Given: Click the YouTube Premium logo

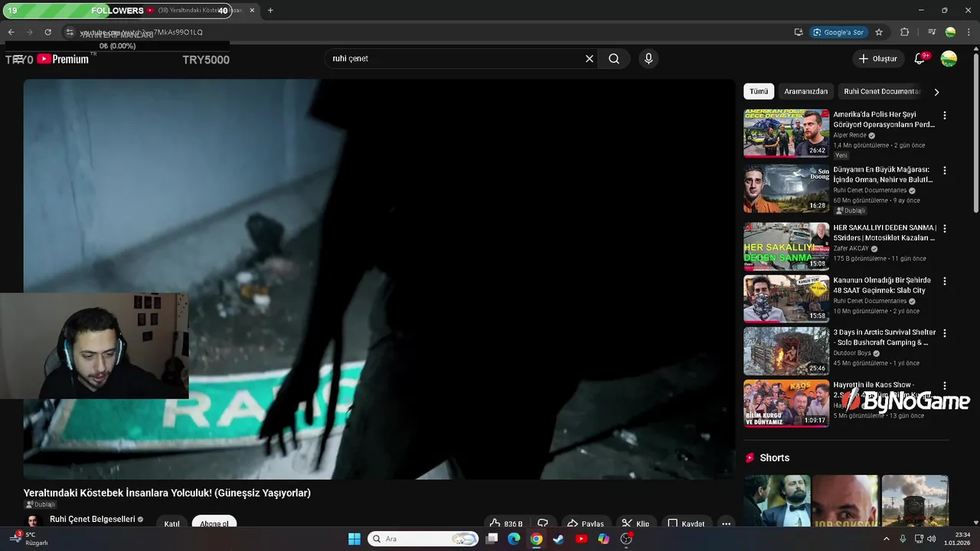Looking at the screenshot, I should [x=63, y=59].
